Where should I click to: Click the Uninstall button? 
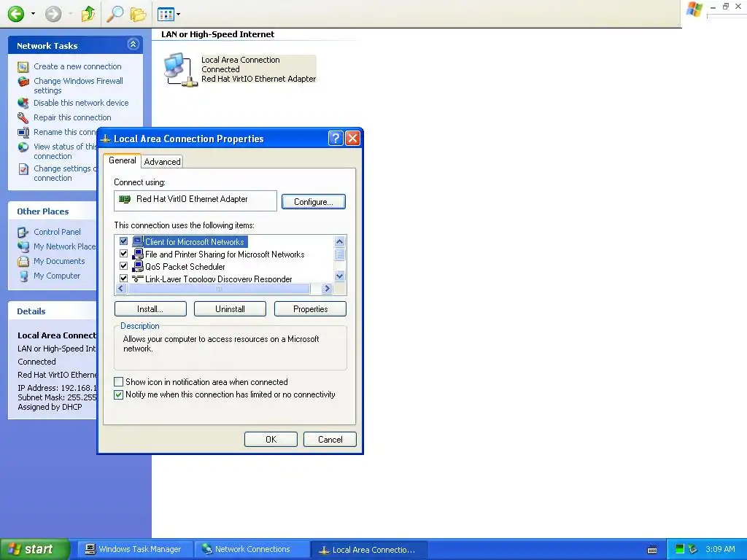(x=230, y=309)
